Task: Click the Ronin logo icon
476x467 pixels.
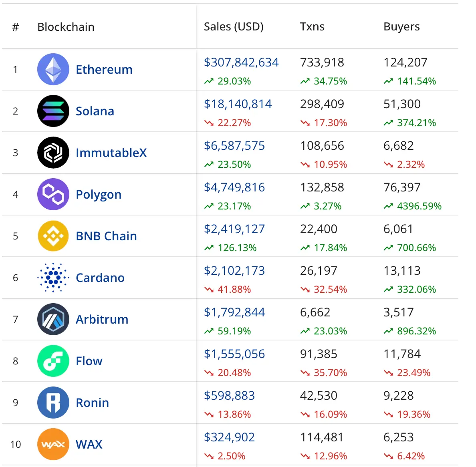Action: pos(53,403)
